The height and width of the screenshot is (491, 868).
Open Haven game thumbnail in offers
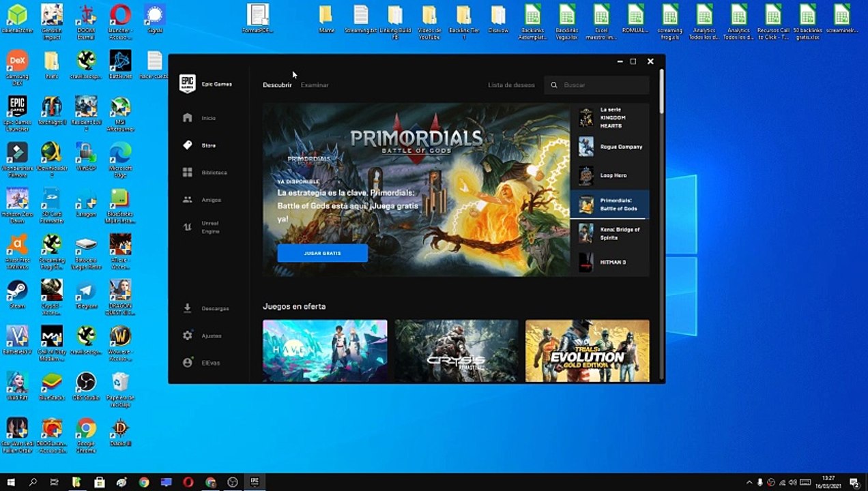tap(325, 351)
